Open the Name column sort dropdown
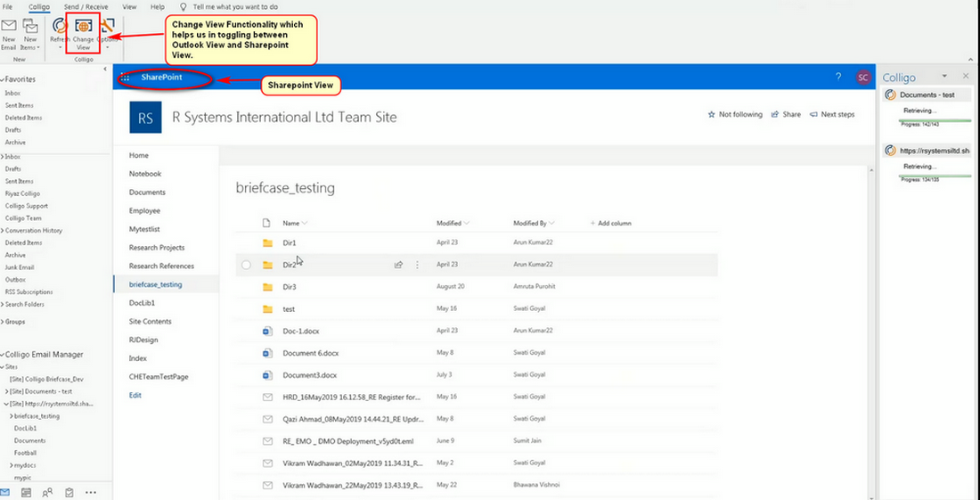The width and height of the screenshot is (980, 500). tap(305, 223)
